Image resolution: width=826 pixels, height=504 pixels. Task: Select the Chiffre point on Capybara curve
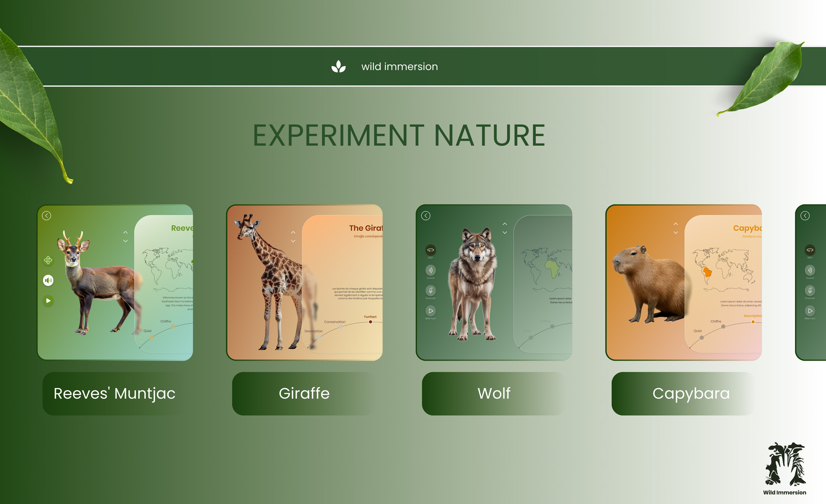pyautogui.click(x=723, y=327)
